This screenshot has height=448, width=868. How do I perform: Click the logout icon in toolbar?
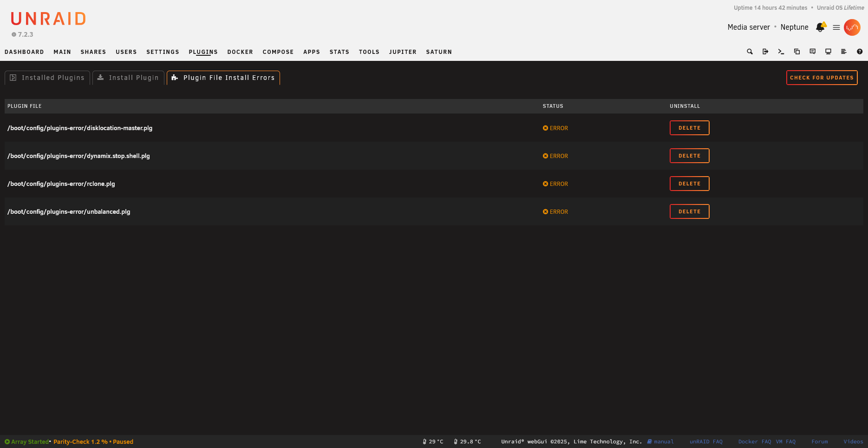coord(765,52)
